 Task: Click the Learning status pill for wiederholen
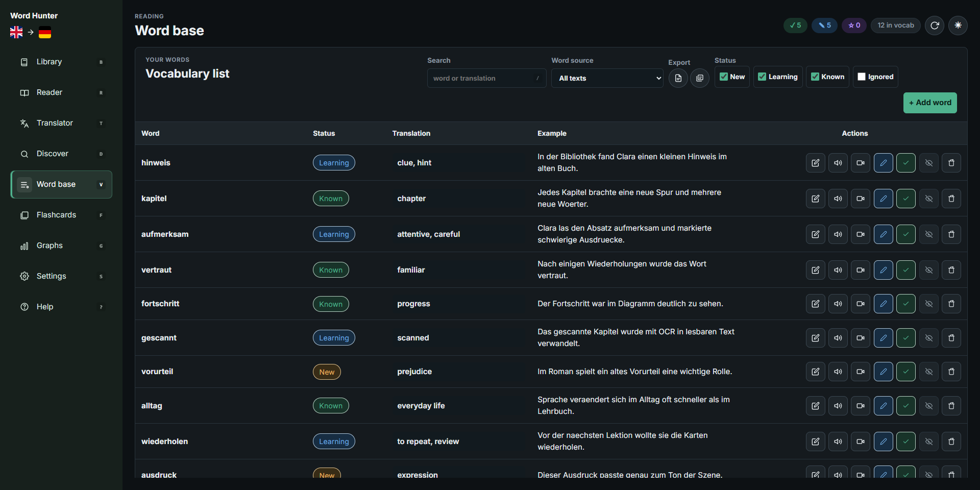334,442
